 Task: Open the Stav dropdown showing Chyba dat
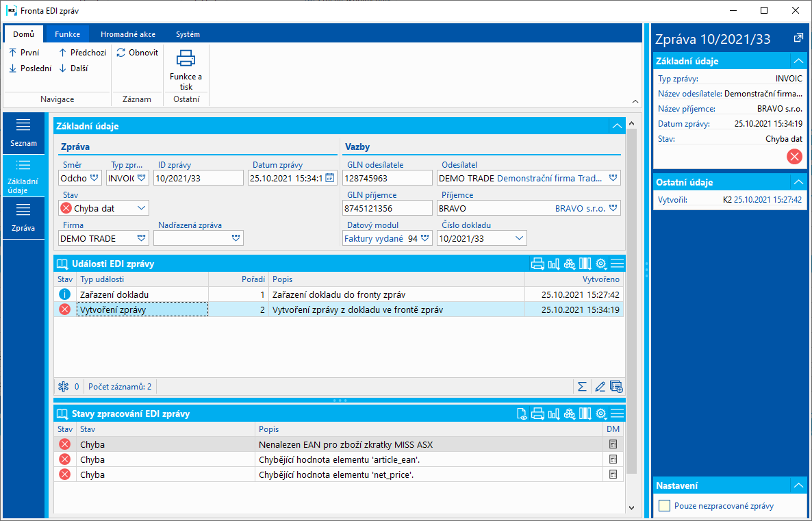pos(141,208)
